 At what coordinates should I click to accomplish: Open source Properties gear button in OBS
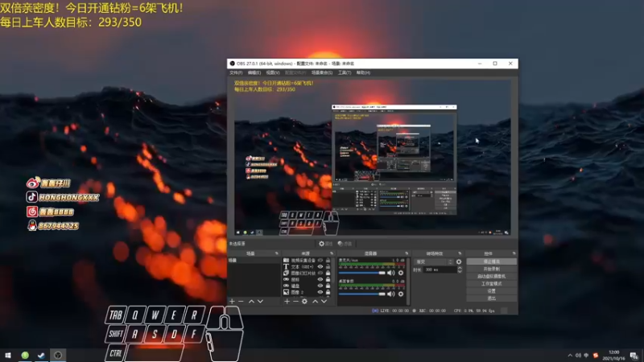[325, 244]
